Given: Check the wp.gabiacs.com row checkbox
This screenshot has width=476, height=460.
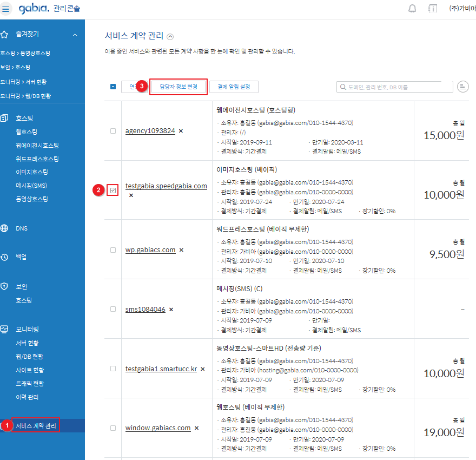Looking at the screenshot, I should [113, 250].
